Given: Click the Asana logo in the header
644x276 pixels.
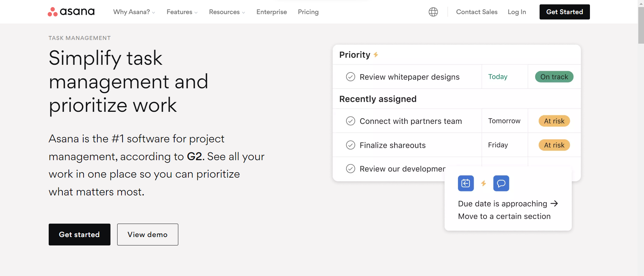Looking at the screenshot, I should coord(71,12).
